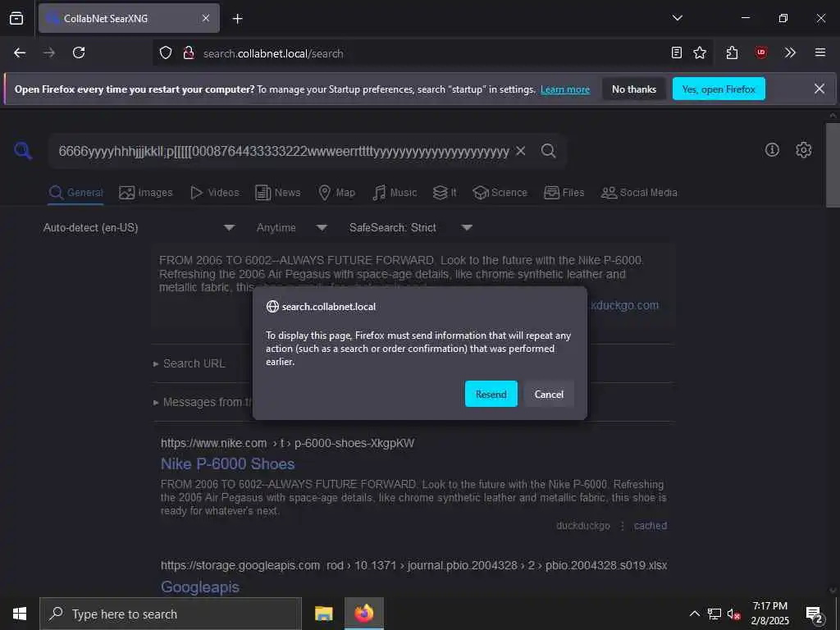Click Resend in the dialog
Image resolution: width=840 pixels, height=630 pixels.
point(491,395)
